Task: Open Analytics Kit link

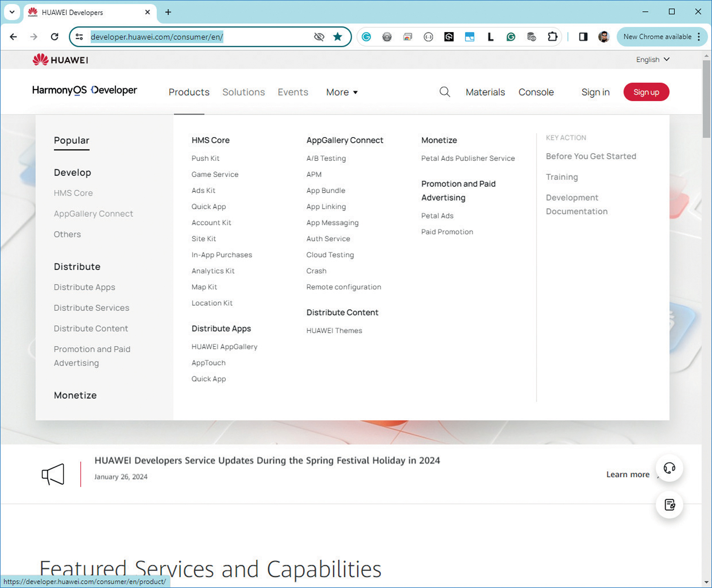Action: pos(213,271)
